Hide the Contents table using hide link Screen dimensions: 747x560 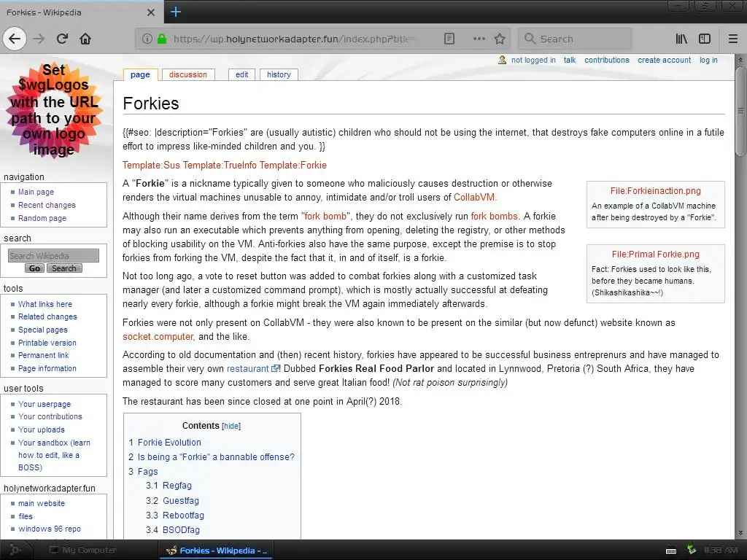coord(231,426)
